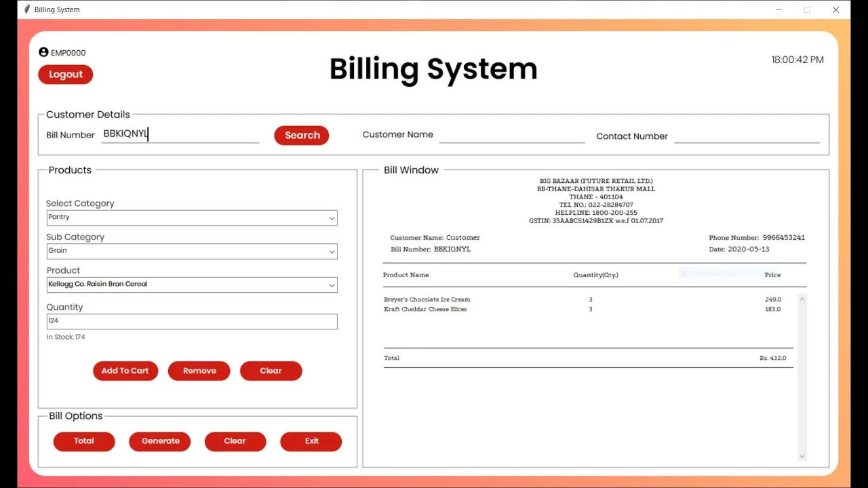
Task: Click the Customer Name input field
Action: [x=512, y=135]
